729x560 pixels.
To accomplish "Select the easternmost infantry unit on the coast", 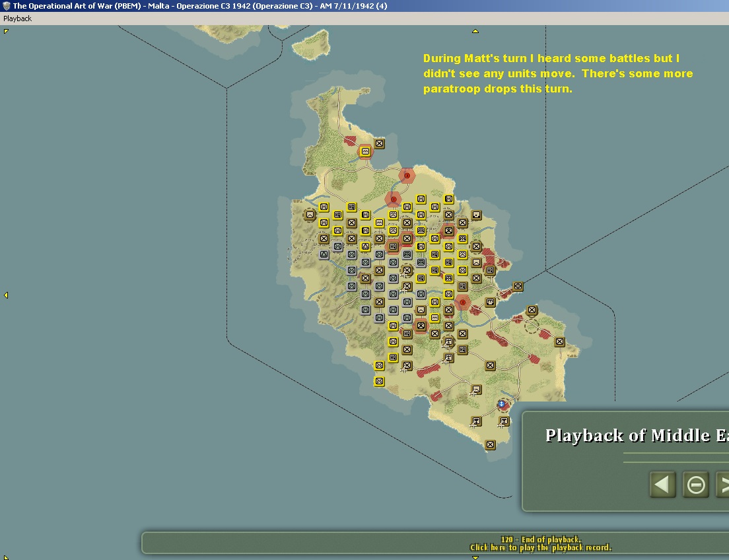I will coord(560,342).
